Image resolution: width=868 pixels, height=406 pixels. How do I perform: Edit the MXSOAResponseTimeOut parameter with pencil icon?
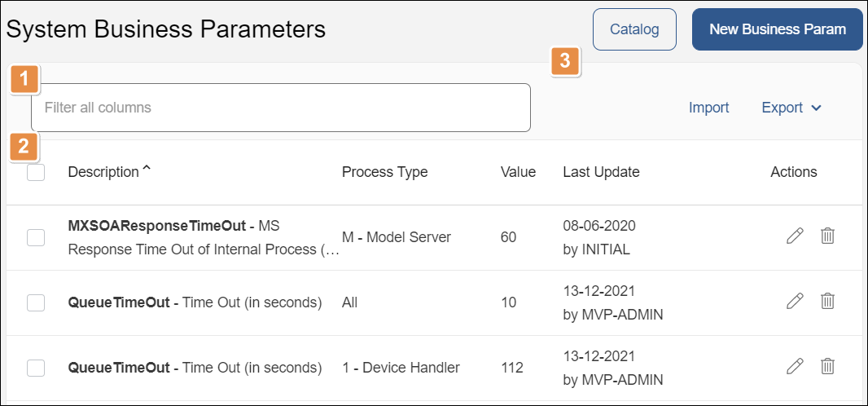[795, 236]
